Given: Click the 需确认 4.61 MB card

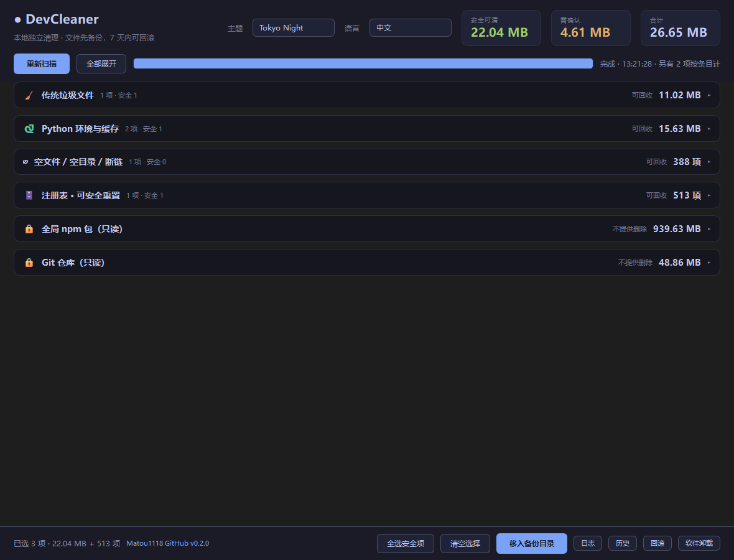Looking at the screenshot, I should (x=591, y=28).
